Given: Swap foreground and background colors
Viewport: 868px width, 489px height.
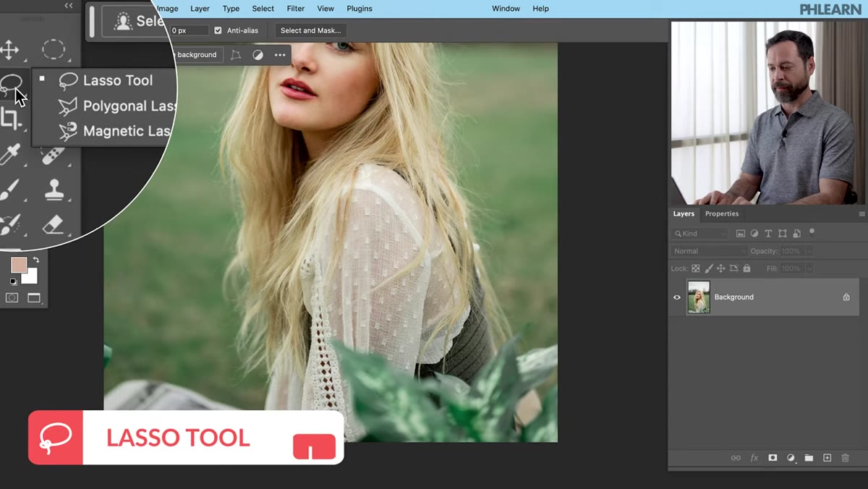Looking at the screenshot, I should point(35,260).
